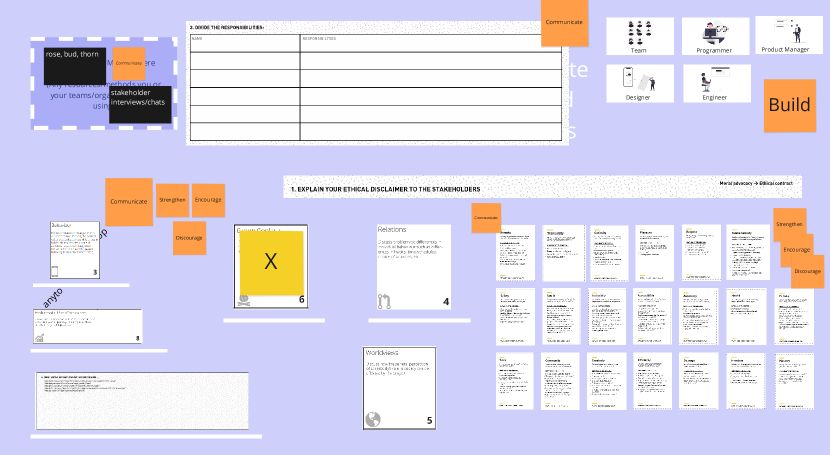Click the number 6 on the covered card
This screenshot has width=830, height=455.
[302, 299]
